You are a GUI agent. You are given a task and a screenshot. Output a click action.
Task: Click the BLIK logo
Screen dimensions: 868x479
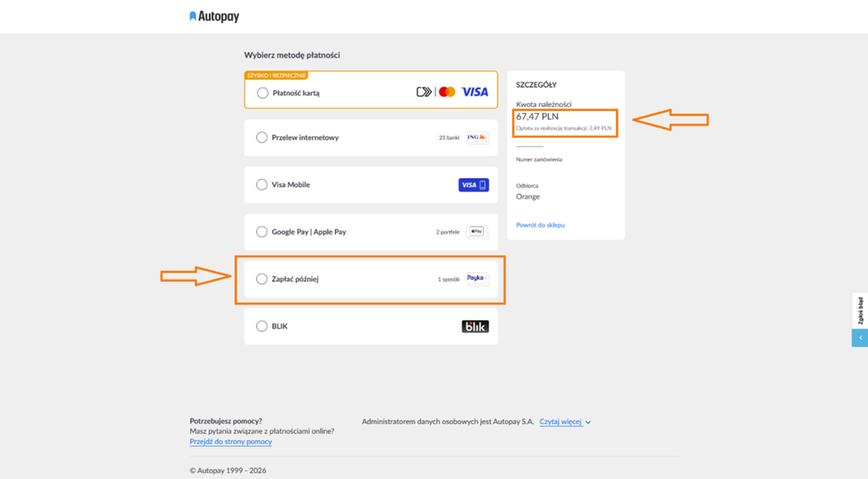(x=475, y=326)
